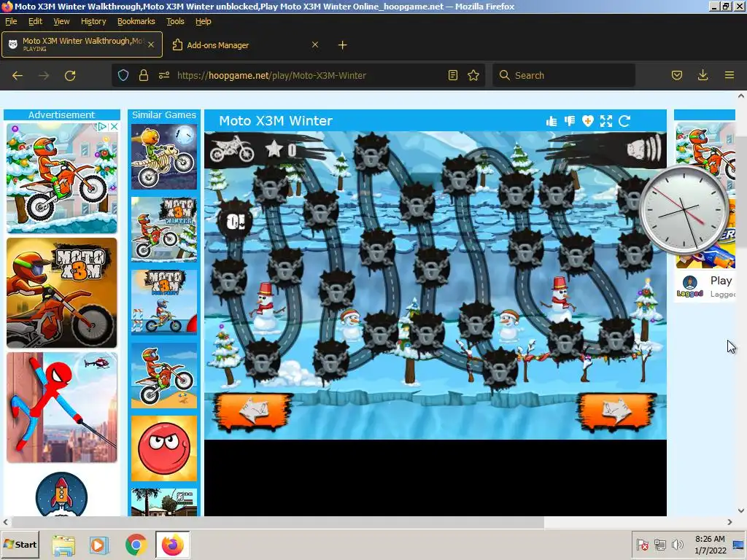The width and height of the screenshot is (747, 560).
Task: Click the Lagged logo icon in right ad
Action: 690,286
